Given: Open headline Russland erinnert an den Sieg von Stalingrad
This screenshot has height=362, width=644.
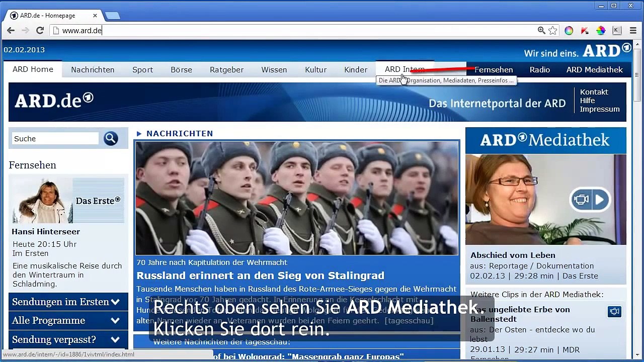Looking at the screenshot, I should click(x=260, y=276).
